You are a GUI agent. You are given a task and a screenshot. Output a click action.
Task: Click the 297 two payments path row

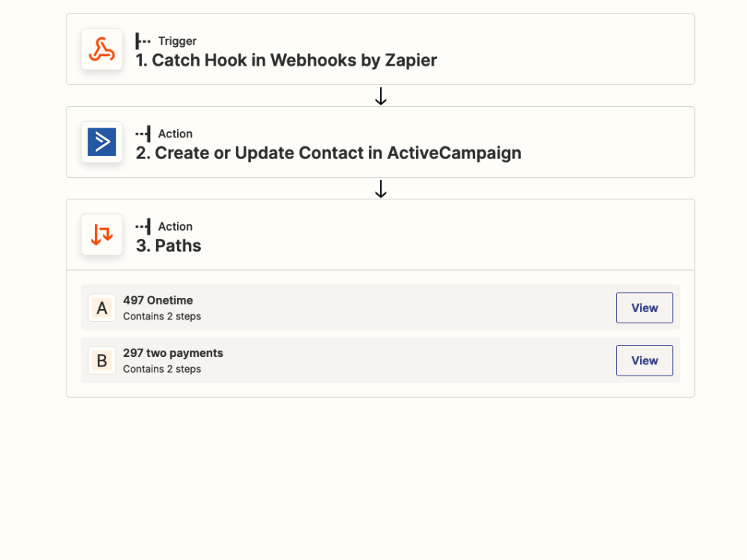tap(336, 361)
